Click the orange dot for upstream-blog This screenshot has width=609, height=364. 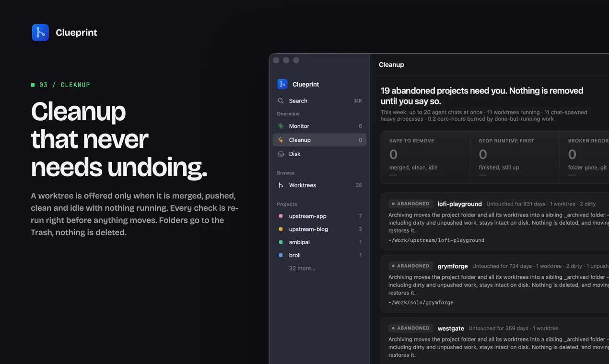[x=281, y=229]
